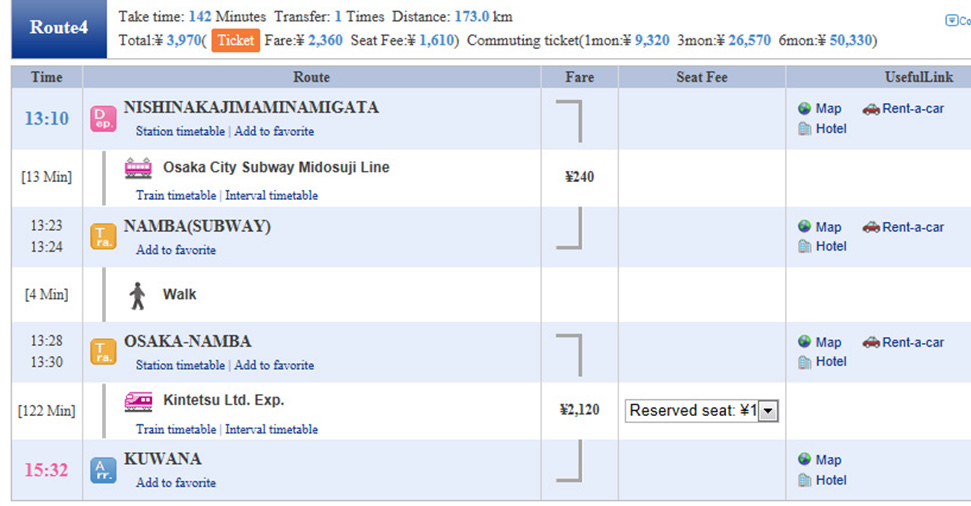Image resolution: width=971 pixels, height=506 pixels.
Task: Click the blue Arr. icon beside KUWANA
Action: [x=103, y=470]
